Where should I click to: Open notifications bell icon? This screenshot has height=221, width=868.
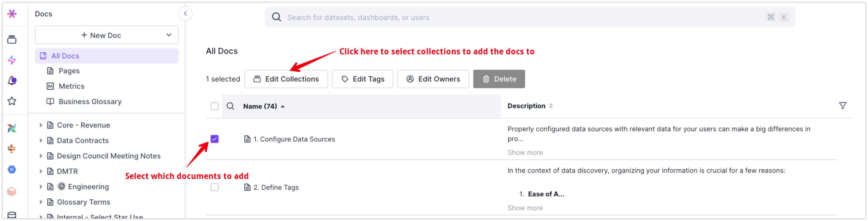pos(12,81)
